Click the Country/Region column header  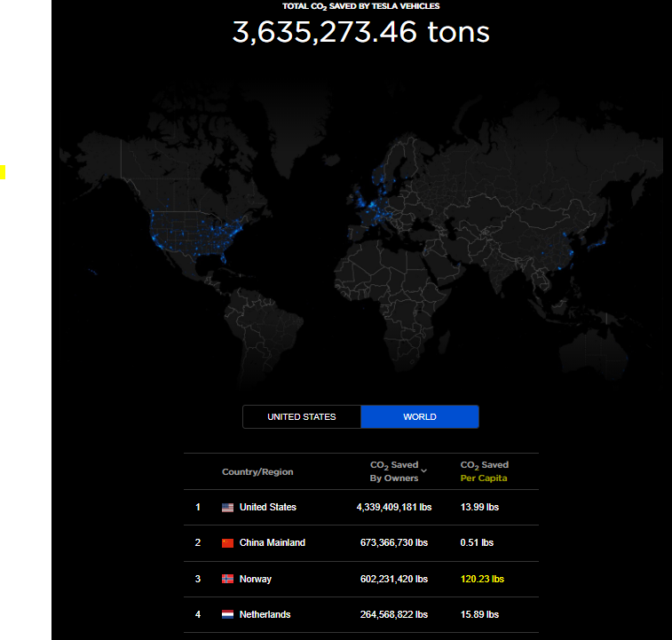point(257,472)
